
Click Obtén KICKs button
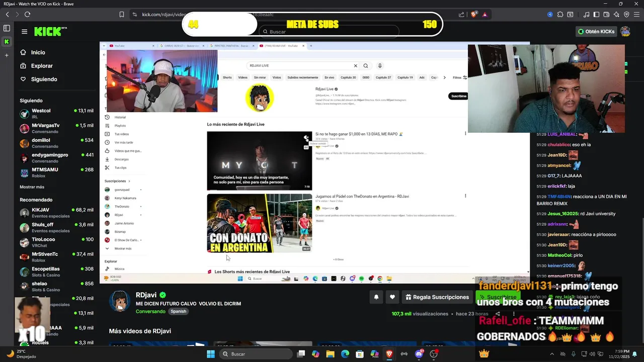(596, 32)
